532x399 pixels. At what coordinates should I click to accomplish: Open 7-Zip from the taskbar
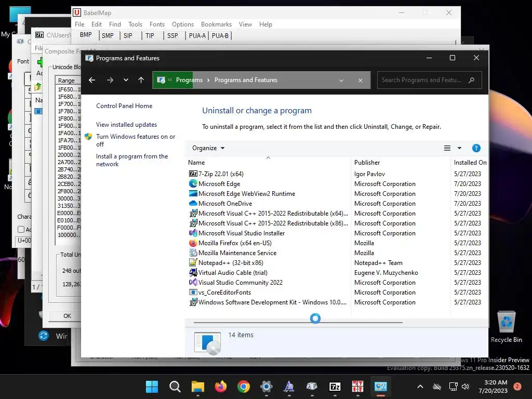[x=335, y=387]
